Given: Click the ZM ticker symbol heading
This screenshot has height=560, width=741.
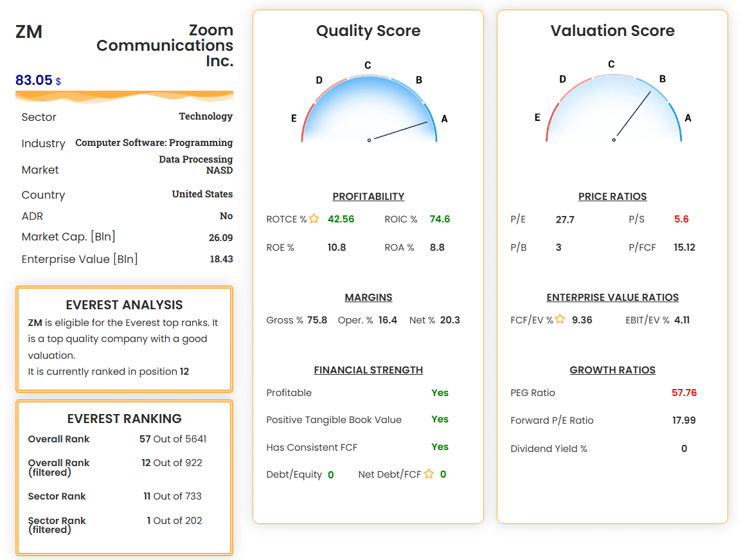Looking at the screenshot, I should [x=29, y=32].
